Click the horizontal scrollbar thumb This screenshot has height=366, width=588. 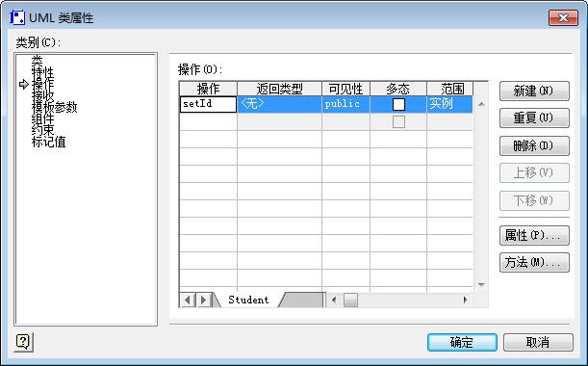point(350,300)
